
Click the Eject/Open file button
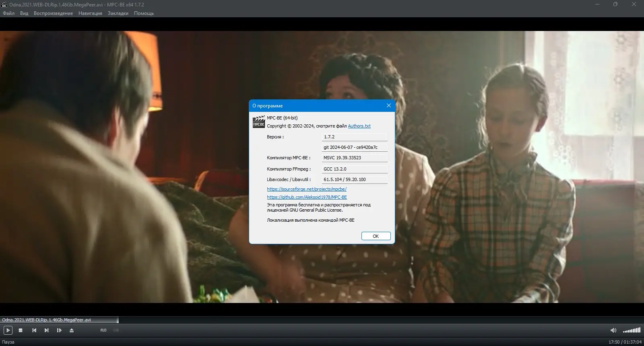72,330
